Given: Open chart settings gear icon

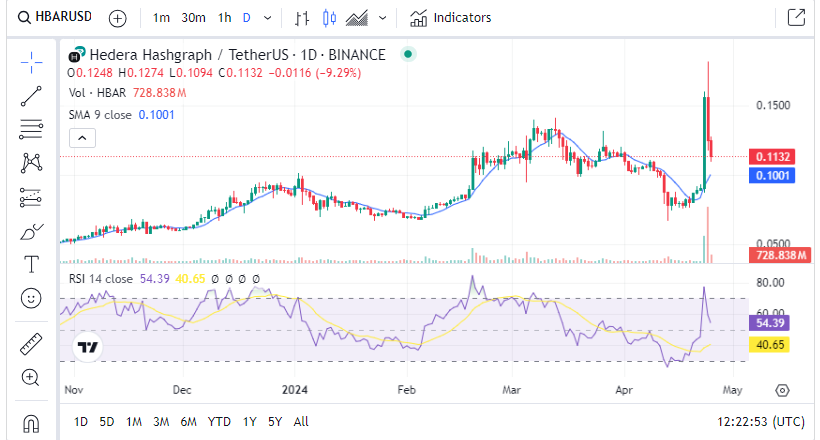Looking at the screenshot, I should click(782, 390).
